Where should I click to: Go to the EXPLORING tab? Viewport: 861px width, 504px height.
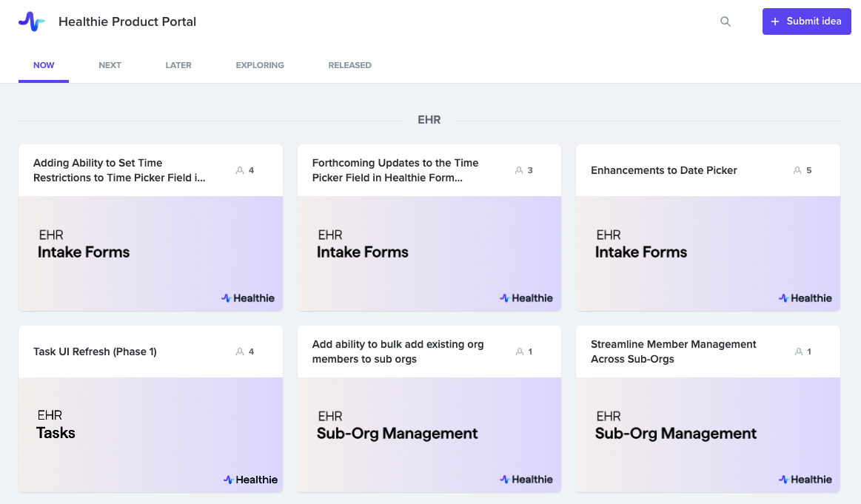pyautogui.click(x=260, y=65)
